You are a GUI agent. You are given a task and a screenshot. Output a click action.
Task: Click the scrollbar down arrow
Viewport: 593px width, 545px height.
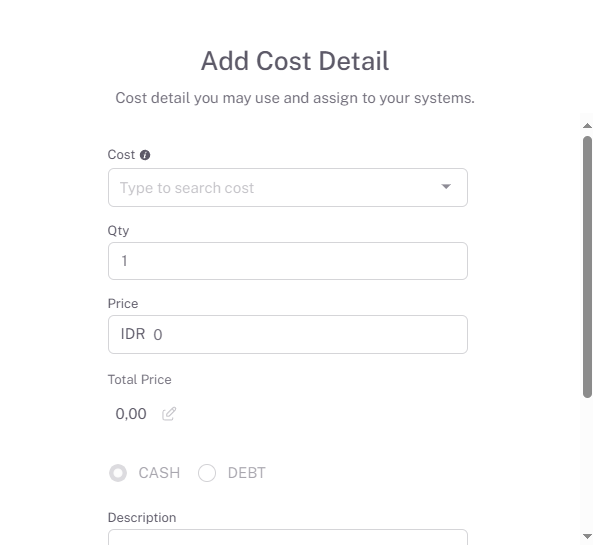tap(587, 536)
